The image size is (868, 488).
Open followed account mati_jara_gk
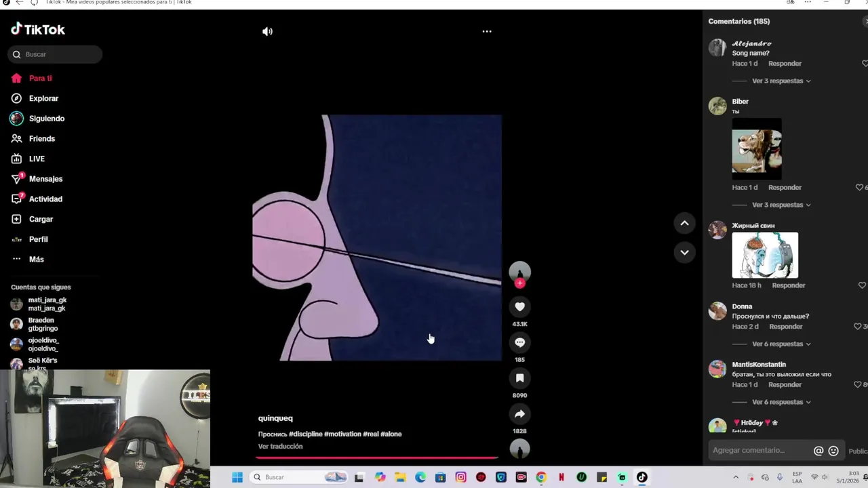tap(39, 304)
